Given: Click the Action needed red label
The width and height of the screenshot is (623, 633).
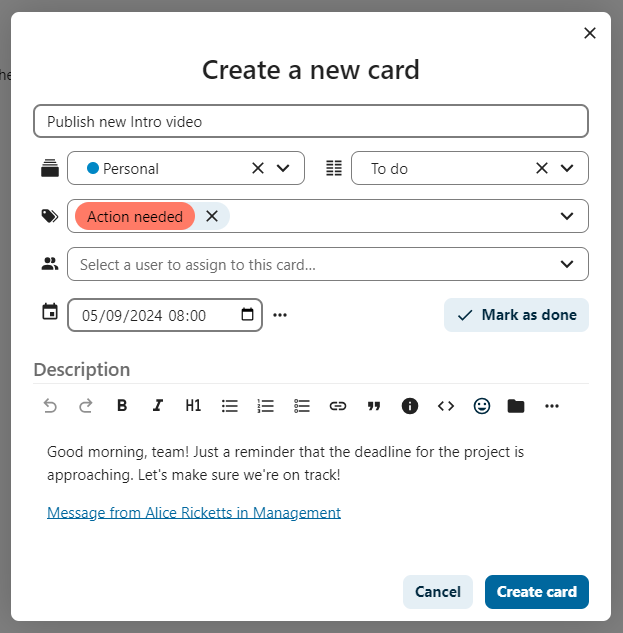Looking at the screenshot, I should [135, 216].
